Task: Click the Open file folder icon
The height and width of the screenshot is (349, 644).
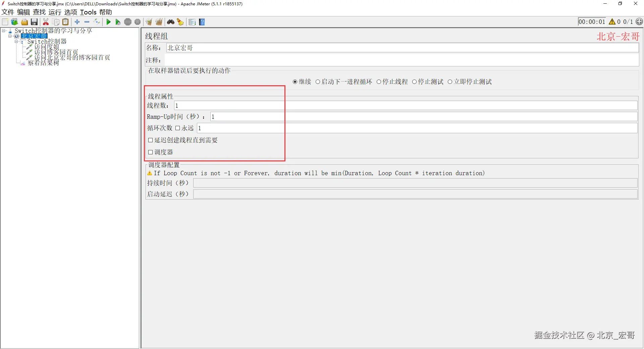Action: pyautogui.click(x=24, y=22)
